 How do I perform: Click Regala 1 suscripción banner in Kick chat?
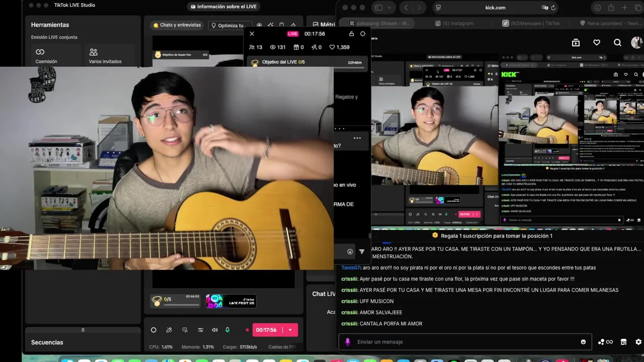492,236
